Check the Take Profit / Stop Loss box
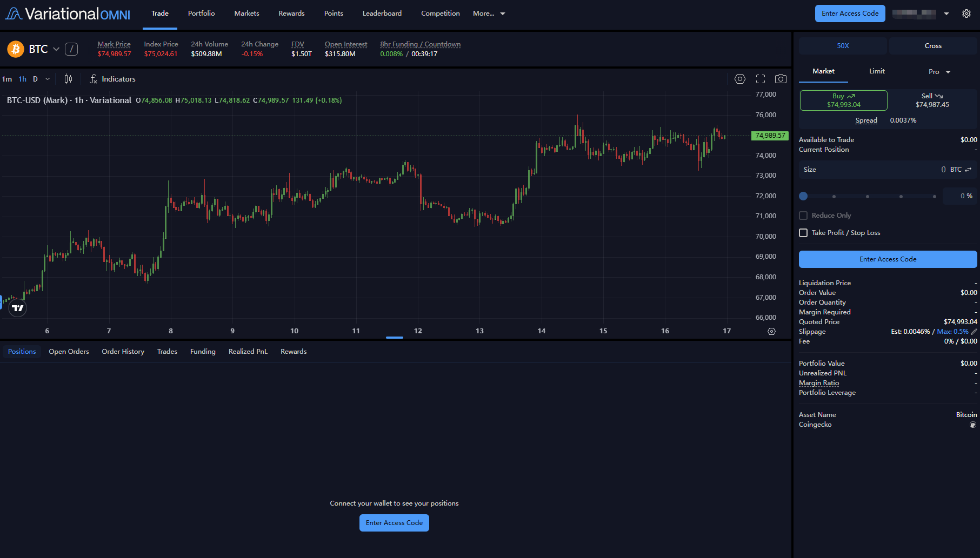The image size is (980, 558). pos(803,233)
